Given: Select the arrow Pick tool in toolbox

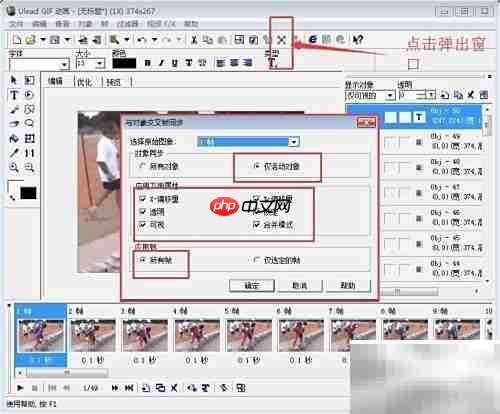Looking at the screenshot, I should [14, 80].
